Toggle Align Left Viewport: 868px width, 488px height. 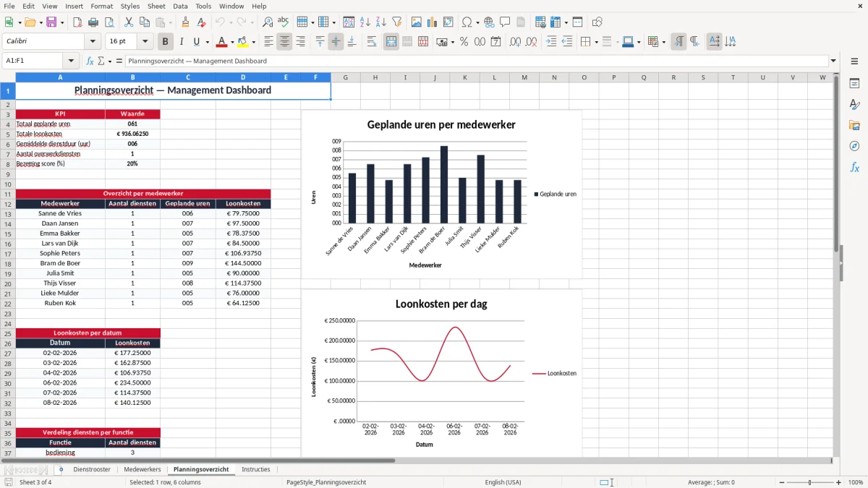tap(268, 42)
